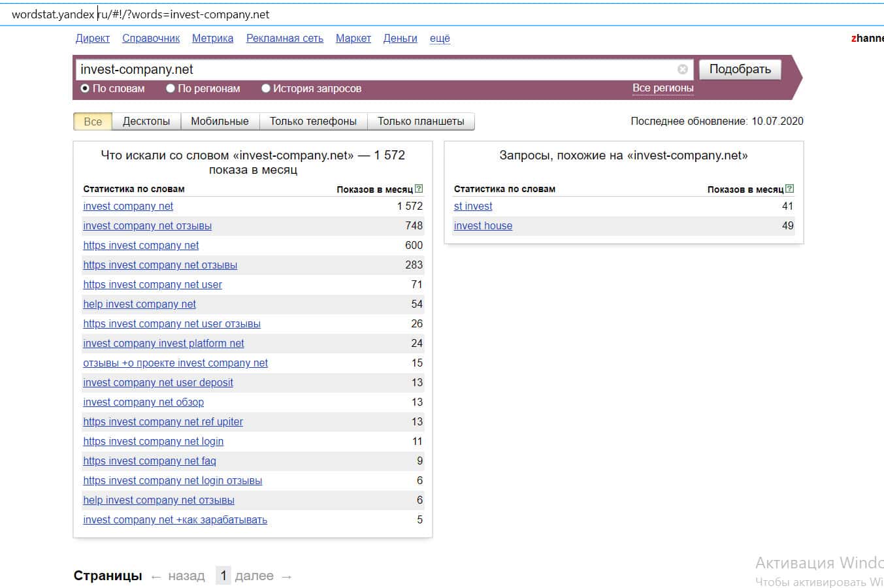Screen dimensions: 884x588
Task: Select the 'История запросов' radio option
Action: (266, 88)
